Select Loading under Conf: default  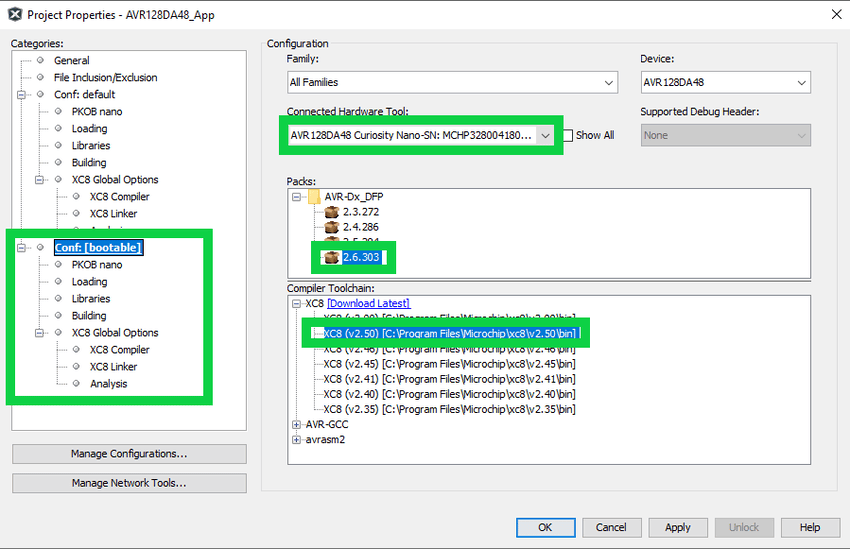pos(89,128)
